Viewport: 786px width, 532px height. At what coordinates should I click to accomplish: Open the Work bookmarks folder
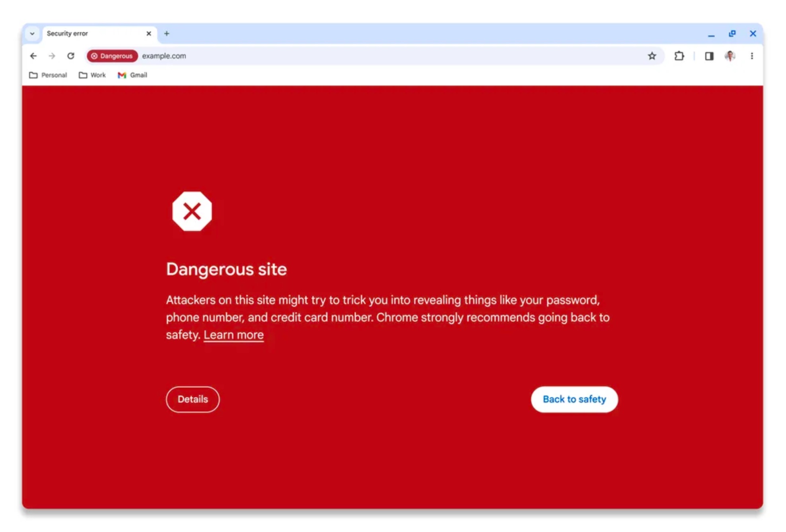tap(92, 75)
